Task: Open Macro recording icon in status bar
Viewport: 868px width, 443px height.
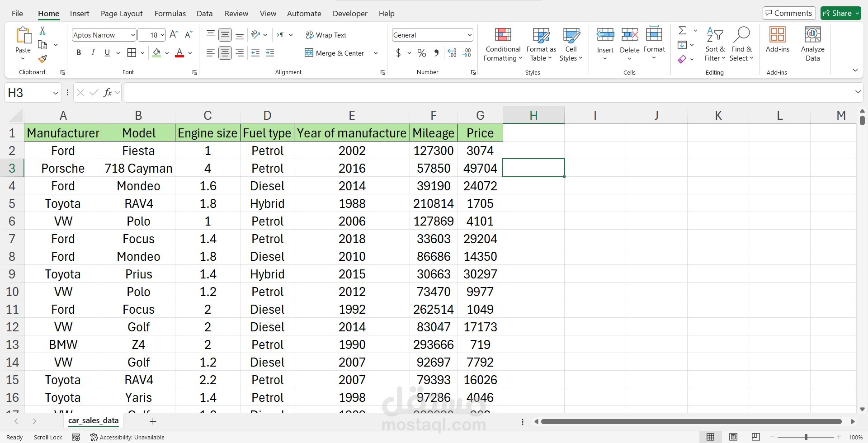Action: (76, 437)
